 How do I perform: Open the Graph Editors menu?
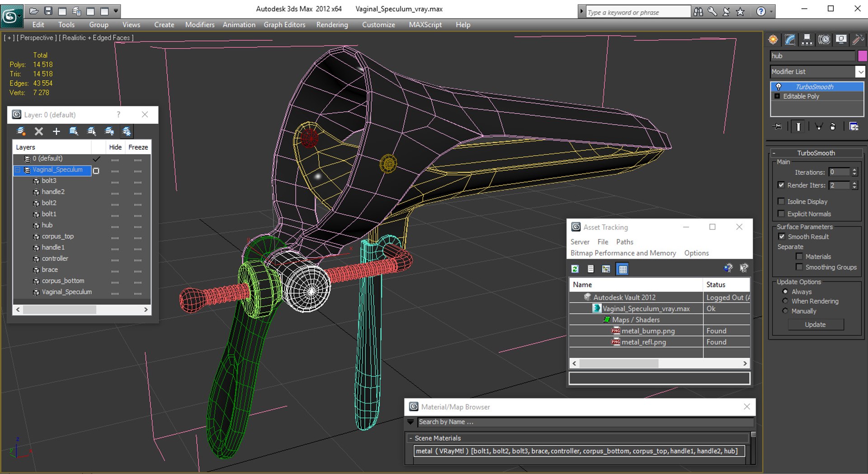[x=284, y=25]
